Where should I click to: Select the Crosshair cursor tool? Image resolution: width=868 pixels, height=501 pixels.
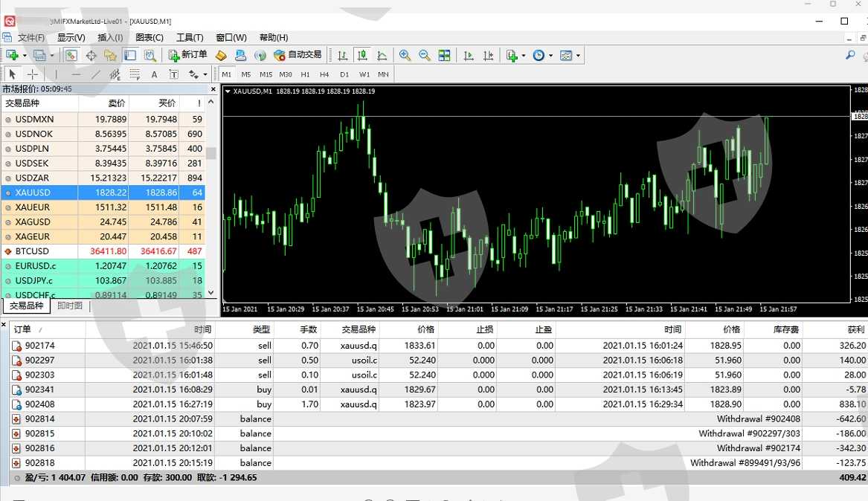coord(33,74)
